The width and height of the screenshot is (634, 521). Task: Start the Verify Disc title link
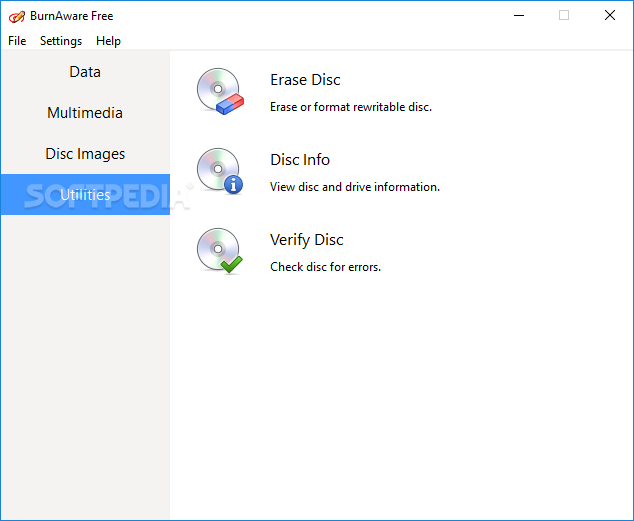(x=306, y=240)
